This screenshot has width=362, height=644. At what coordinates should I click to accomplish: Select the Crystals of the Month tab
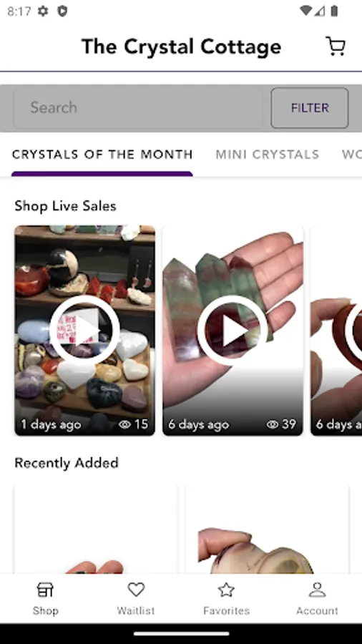(x=102, y=155)
